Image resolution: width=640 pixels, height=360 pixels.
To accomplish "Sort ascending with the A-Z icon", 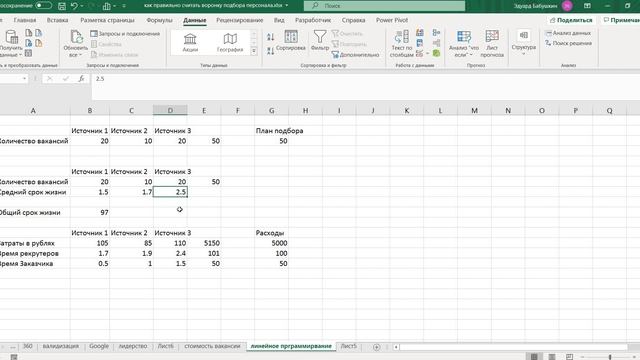I will 271,37.
